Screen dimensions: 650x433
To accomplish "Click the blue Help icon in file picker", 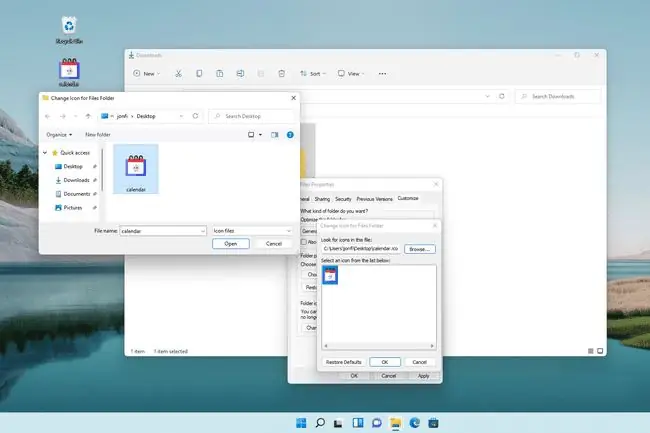I will pos(290,135).
